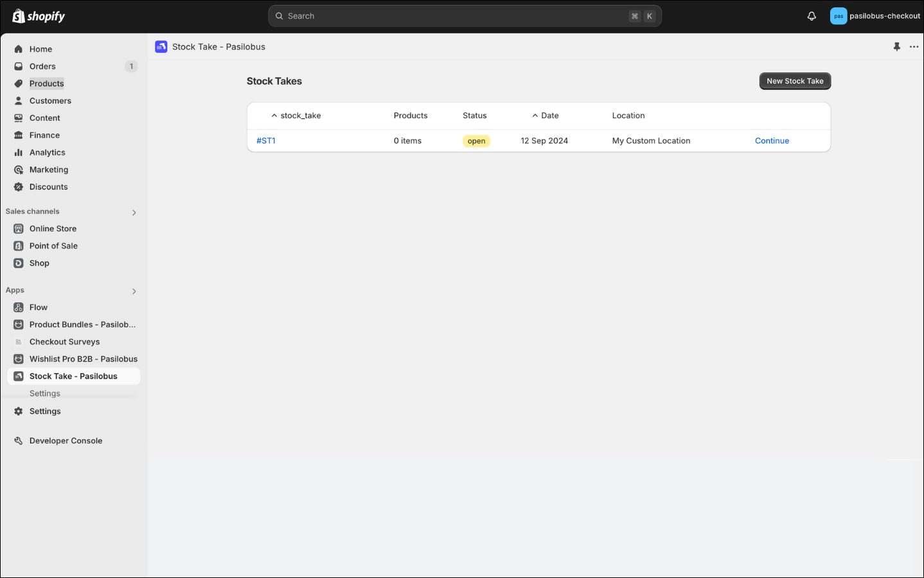
Task: Pin the Stock Take app
Action: coord(896,47)
